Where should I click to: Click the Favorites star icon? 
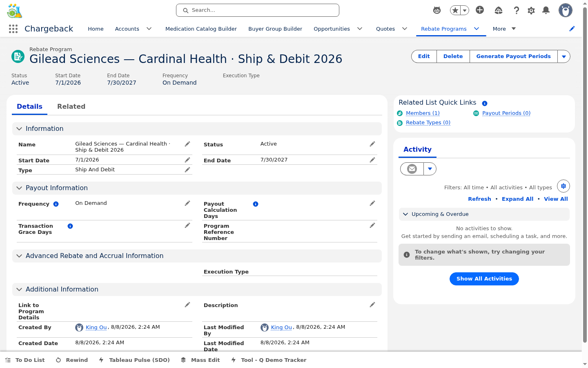pos(455,10)
